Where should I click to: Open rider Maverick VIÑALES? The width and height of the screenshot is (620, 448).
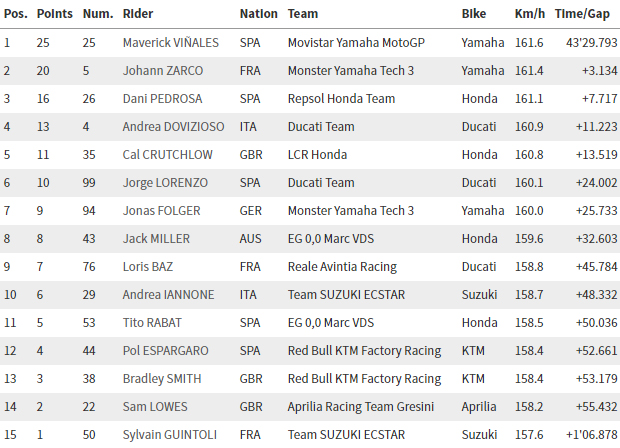(173, 43)
